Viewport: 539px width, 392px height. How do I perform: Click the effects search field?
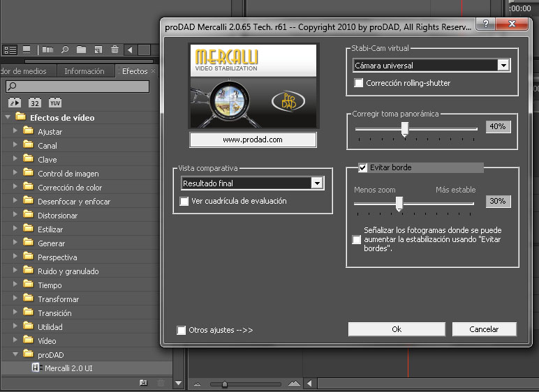point(77,86)
